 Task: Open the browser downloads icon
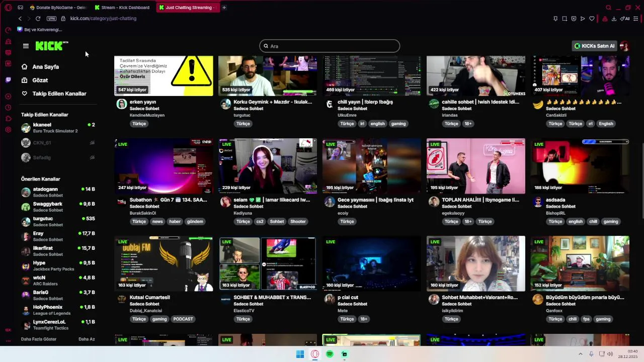[x=614, y=19]
